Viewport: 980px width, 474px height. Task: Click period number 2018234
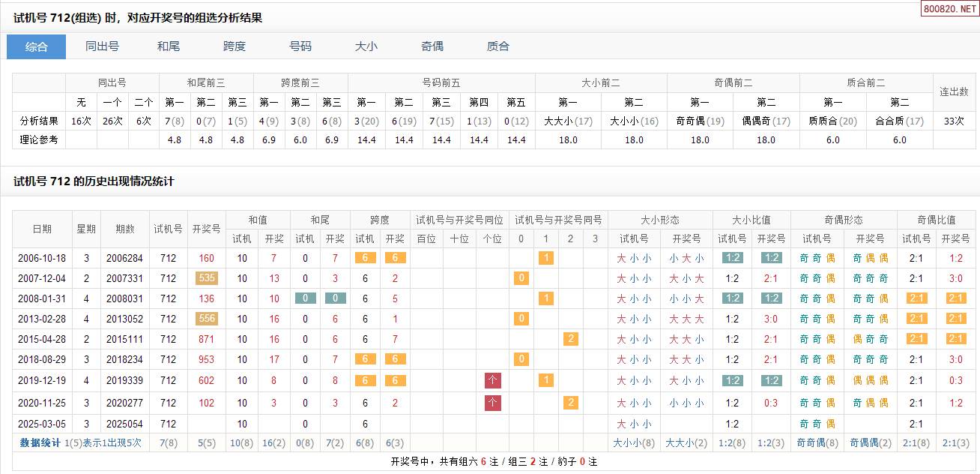click(x=124, y=359)
